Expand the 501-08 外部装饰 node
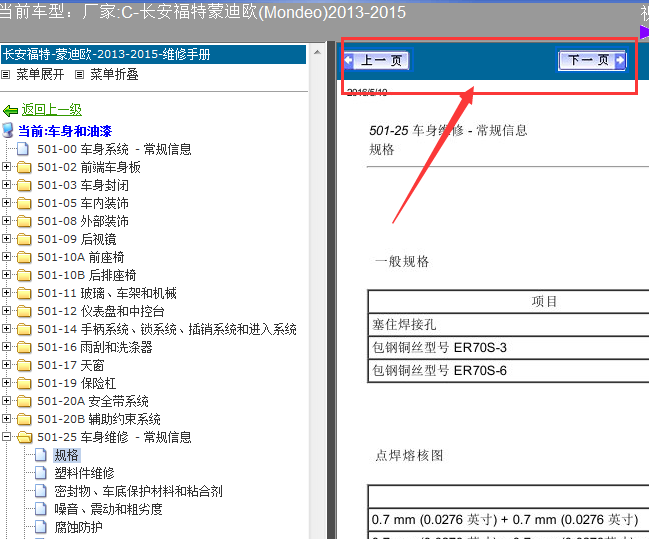Viewport: 649px width, 539px height. click(6, 220)
